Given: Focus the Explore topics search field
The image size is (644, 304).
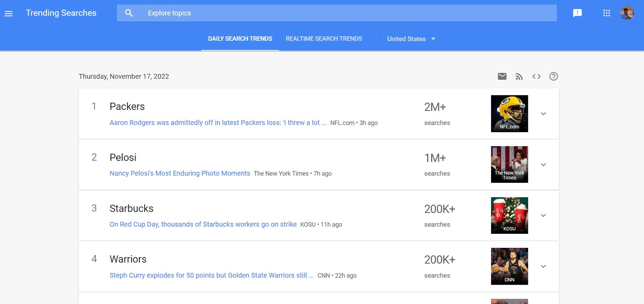Looking at the screenshot, I should (337, 13).
